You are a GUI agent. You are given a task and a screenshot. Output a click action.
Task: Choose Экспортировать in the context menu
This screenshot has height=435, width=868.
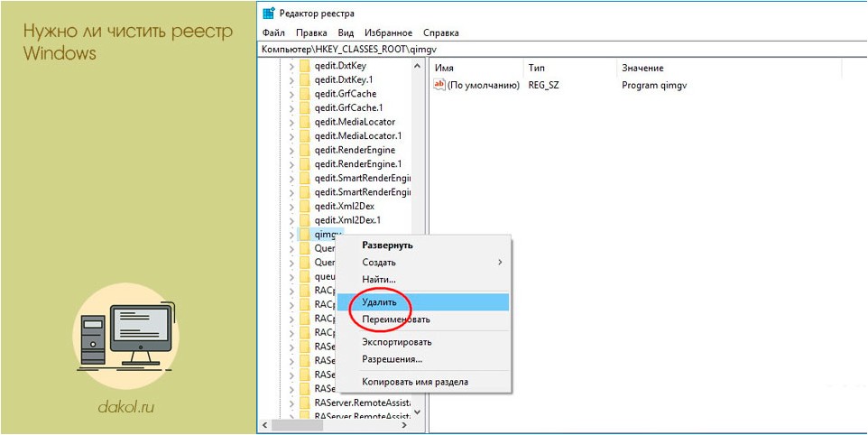[x=423, y=342]
